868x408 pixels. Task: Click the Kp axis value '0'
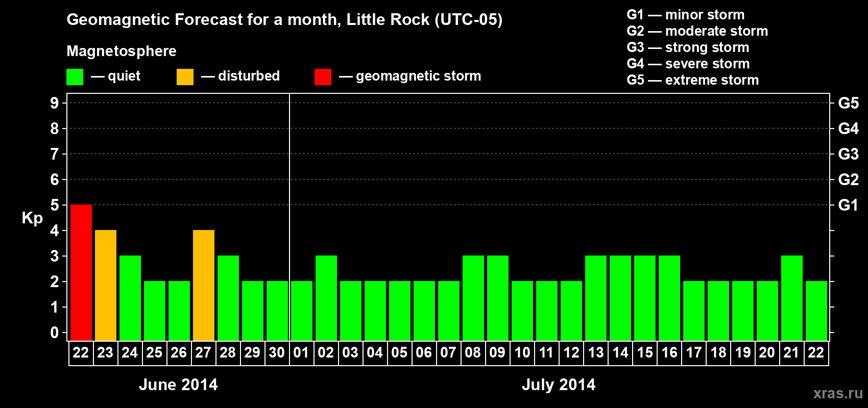[x=55, y=333]
